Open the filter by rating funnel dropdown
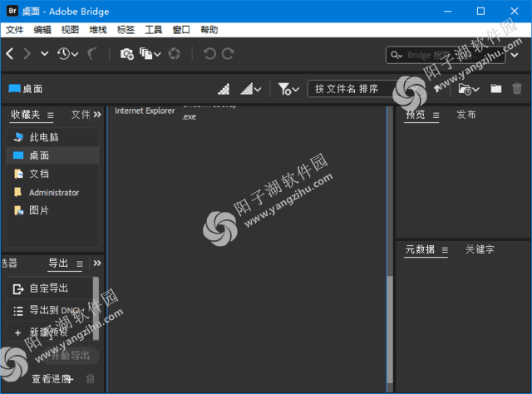 tap(288, 89)
